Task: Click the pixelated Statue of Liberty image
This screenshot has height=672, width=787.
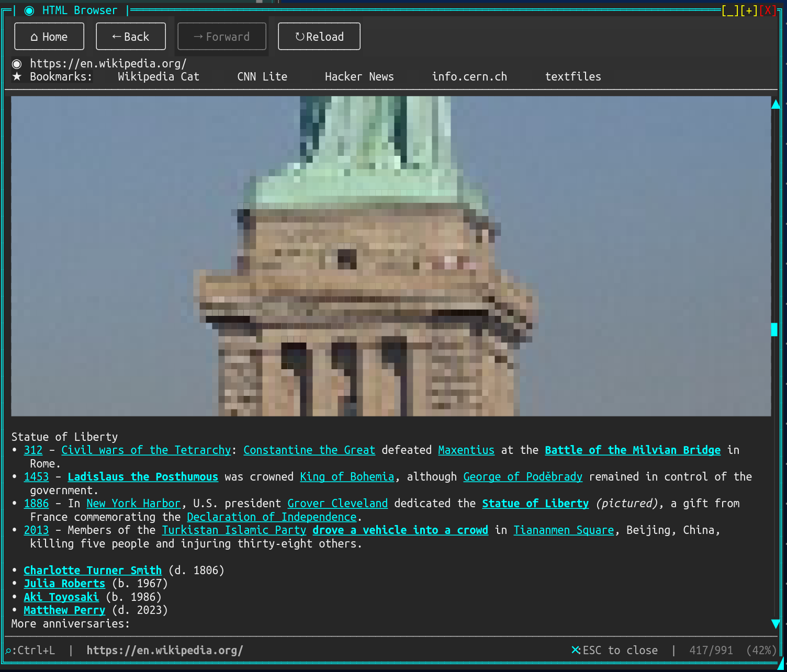Action: point(391,256)
